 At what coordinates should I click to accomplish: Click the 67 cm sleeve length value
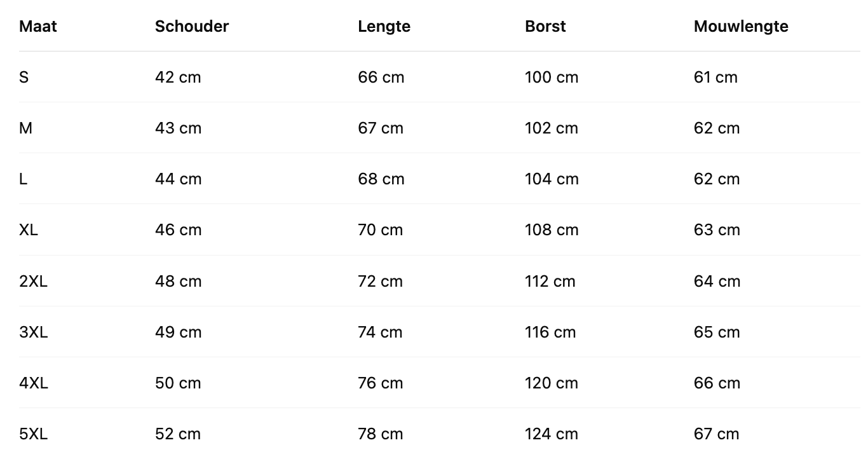pyautogui.click(x=717, y=434)
